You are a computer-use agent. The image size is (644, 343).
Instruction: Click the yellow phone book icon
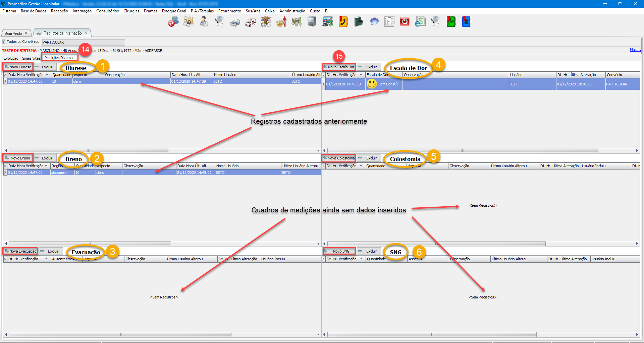point(343,22)
